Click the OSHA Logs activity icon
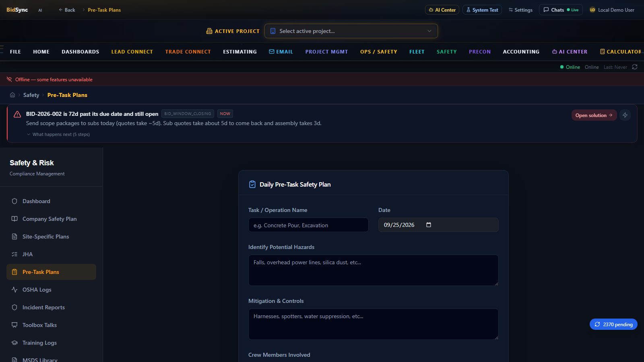This screenshot has height=362, width=644. [x=14, y=290]
